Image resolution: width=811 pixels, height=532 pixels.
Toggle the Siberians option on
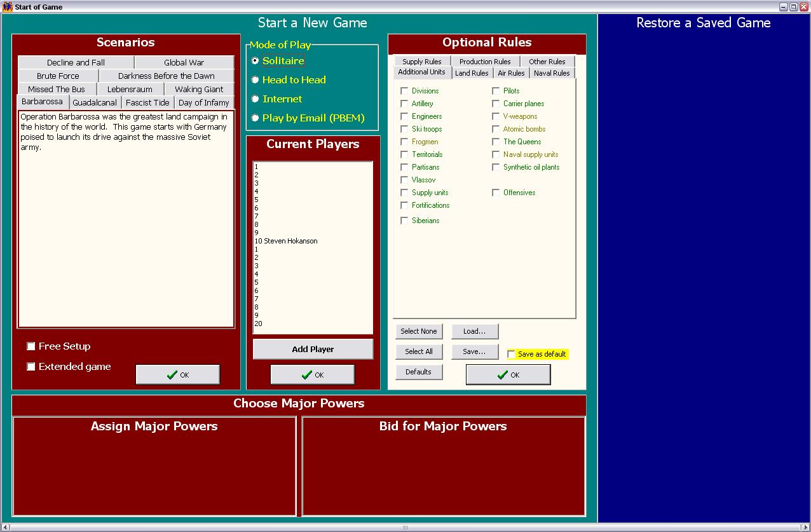point(404,221)
